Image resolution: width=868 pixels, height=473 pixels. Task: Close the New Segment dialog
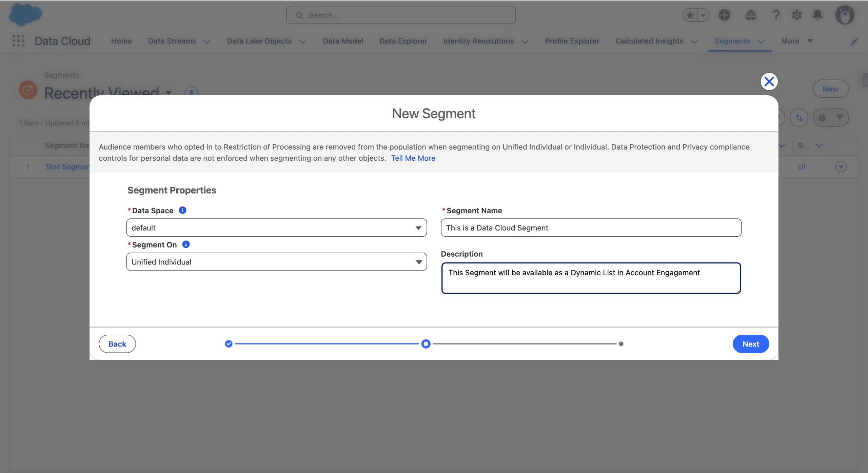[769, 81]
